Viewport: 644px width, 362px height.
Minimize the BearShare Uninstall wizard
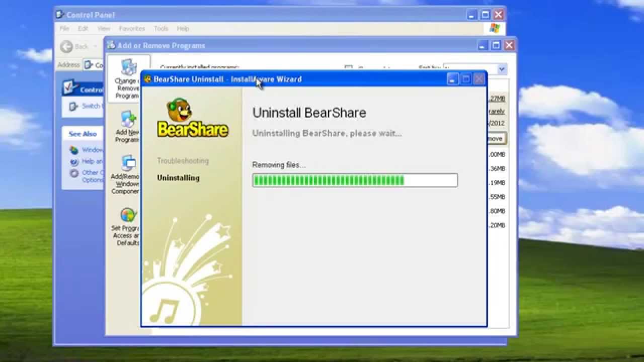(x=453, y=79)
